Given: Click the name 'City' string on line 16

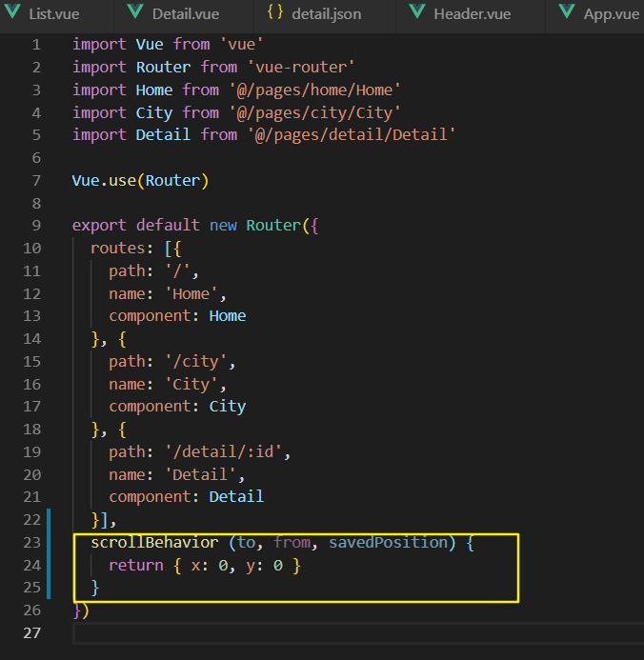Looking at the screenshot, I should (191, 385).
